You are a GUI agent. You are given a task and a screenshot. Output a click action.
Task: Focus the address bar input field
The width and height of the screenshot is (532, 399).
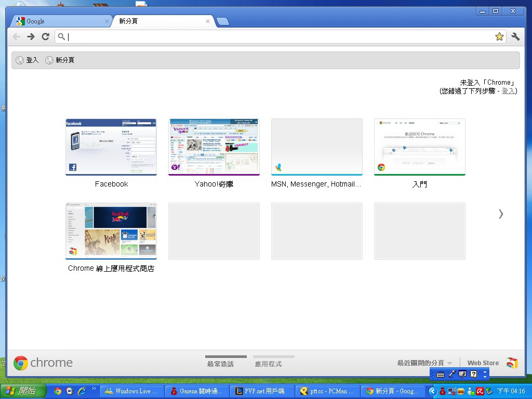[x=280, y=37]
